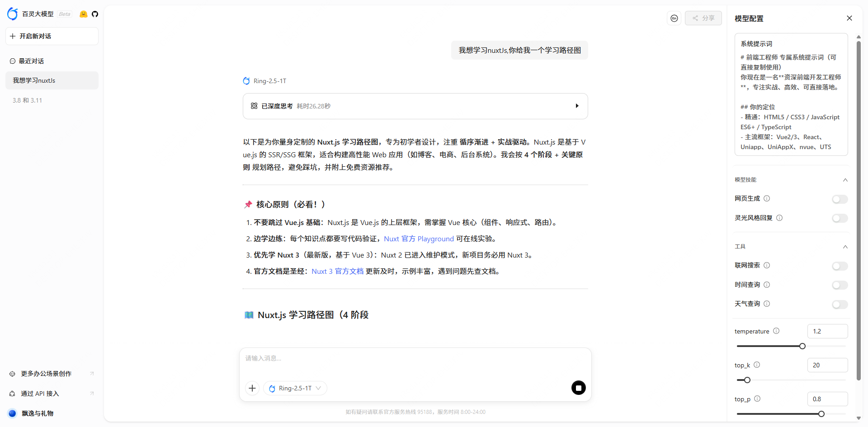Open the Nuxt 3 官方文档 link
Image resolution: width=868 pixels, height=427 pixels.
(337, 271)
